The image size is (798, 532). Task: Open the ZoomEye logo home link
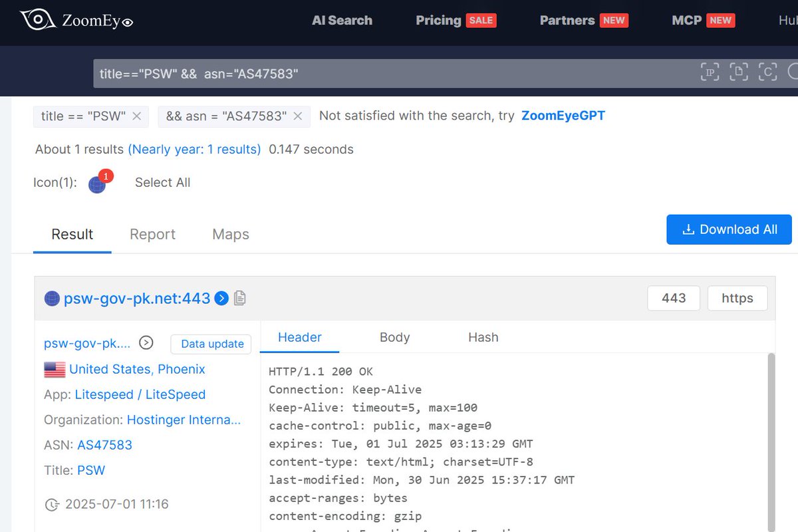[77, 20]
